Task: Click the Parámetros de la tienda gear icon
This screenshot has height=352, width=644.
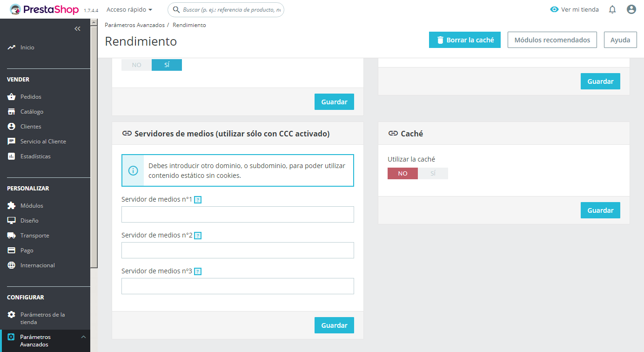Action: tap(12, 315)
